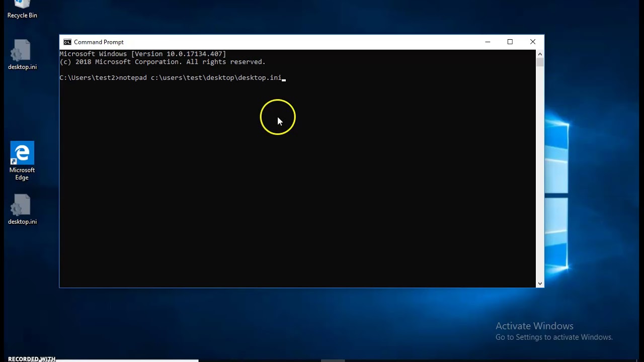Select the lower desktop.ini file icon
This screenshot has height=362, width=644.
click(x=22, y=209)
